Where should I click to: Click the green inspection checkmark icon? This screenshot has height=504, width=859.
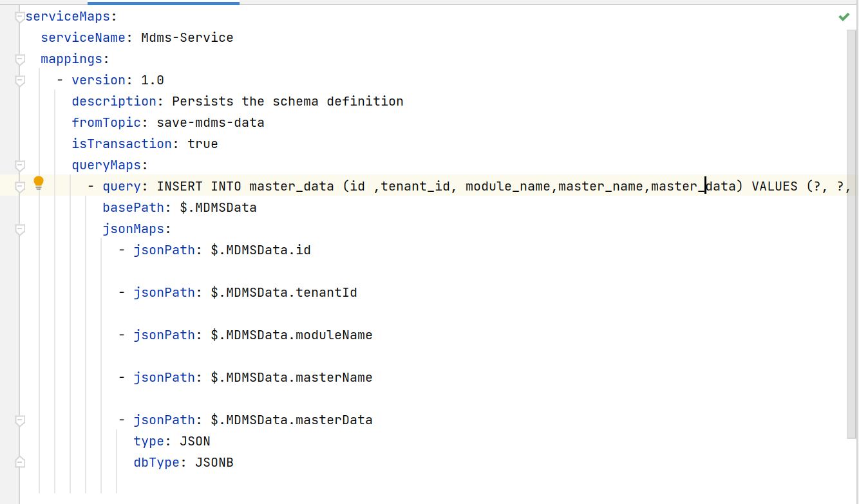(844, 17)
